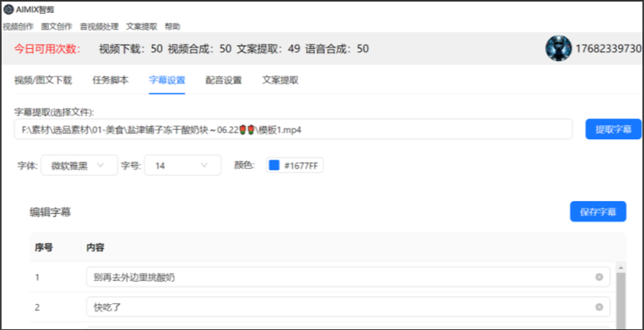Click the subtitle file path input field

[293, 129]
